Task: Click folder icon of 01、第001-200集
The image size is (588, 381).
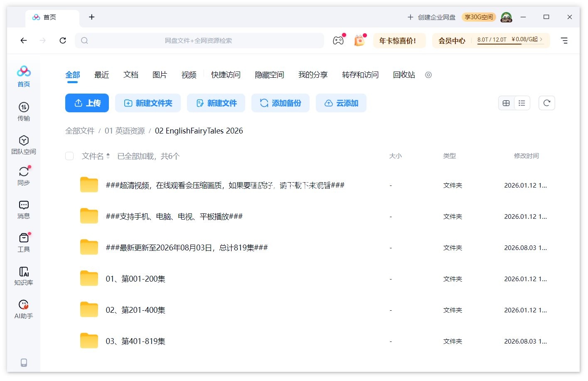Action: [89, 278]
